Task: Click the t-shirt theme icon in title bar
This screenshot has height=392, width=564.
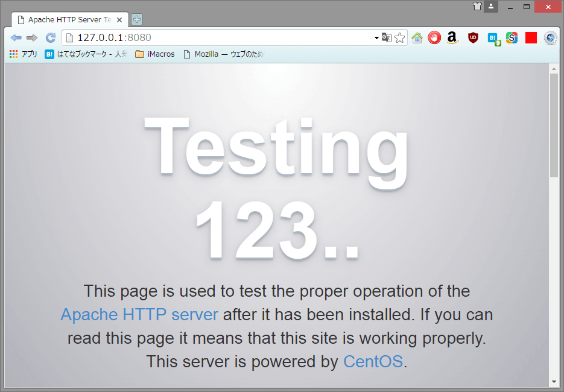Action: click(x=477, y=6)
